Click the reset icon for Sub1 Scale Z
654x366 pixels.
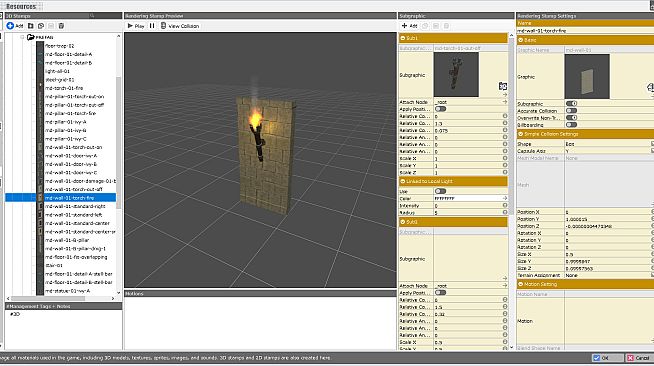click(x=505, y=172)
